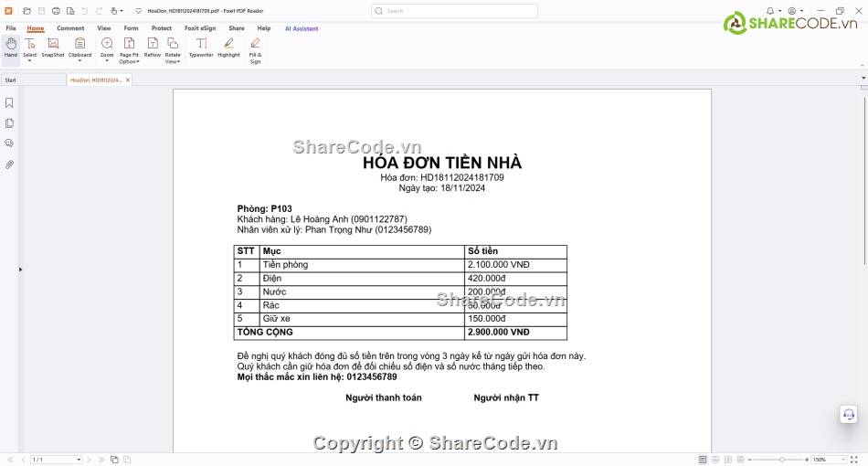Open the document tab list dropdown

pyautogui.click(x=863, y=78)
